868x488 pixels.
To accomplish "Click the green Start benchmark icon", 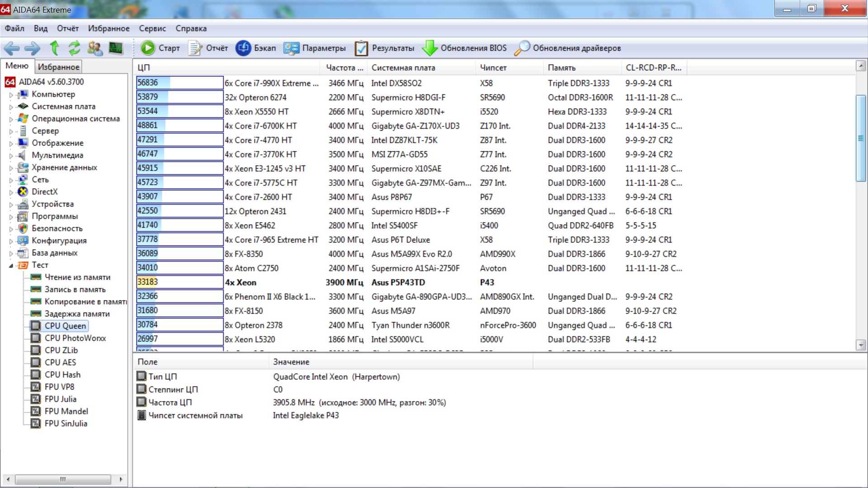I will click(x=147, y=48).
